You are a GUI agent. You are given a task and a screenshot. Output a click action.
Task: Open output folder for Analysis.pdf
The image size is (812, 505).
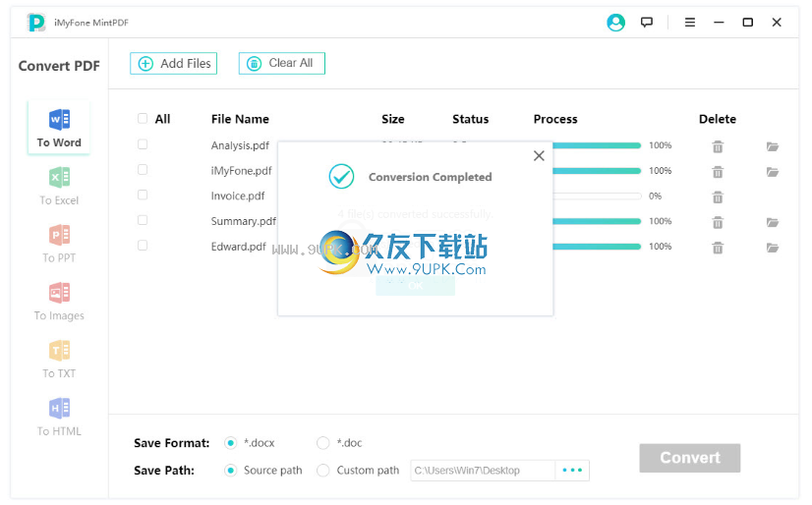coord(773,147)
